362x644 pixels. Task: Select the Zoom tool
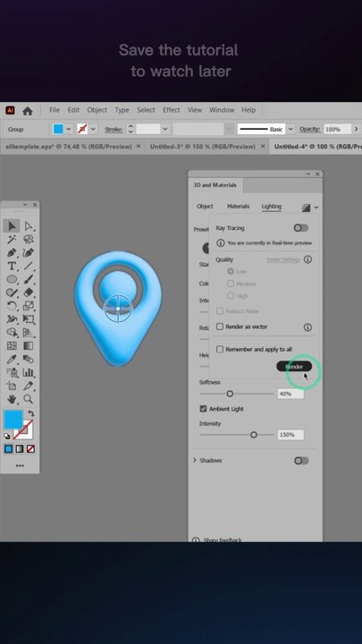point(29,399)
